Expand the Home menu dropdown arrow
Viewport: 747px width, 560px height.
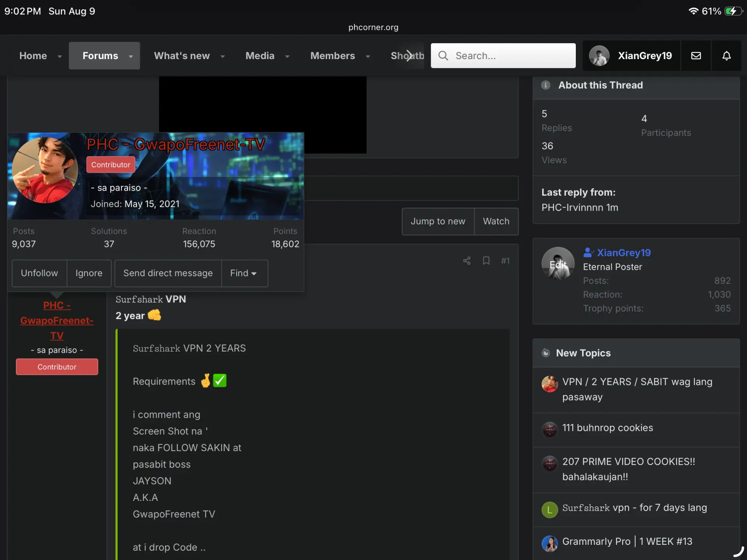coord(60,56)
